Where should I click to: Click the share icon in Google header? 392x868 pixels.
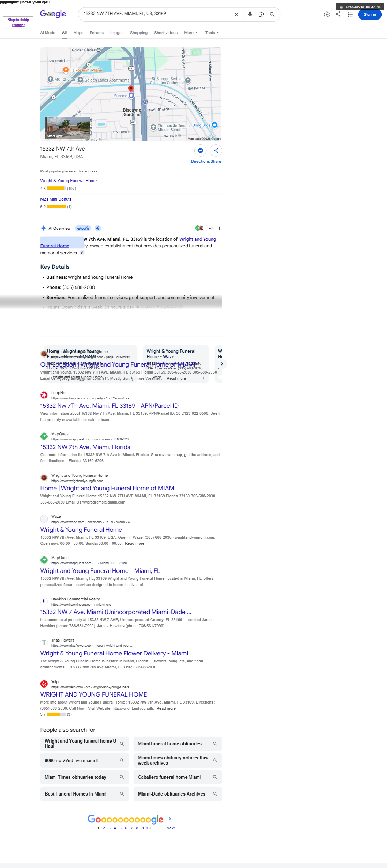click(x=338, y=14)
